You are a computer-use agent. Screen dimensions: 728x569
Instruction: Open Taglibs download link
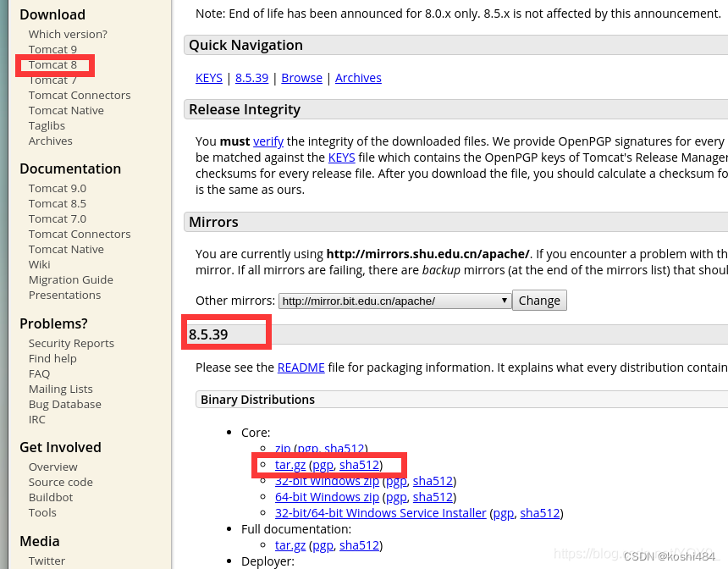[47, 126]
